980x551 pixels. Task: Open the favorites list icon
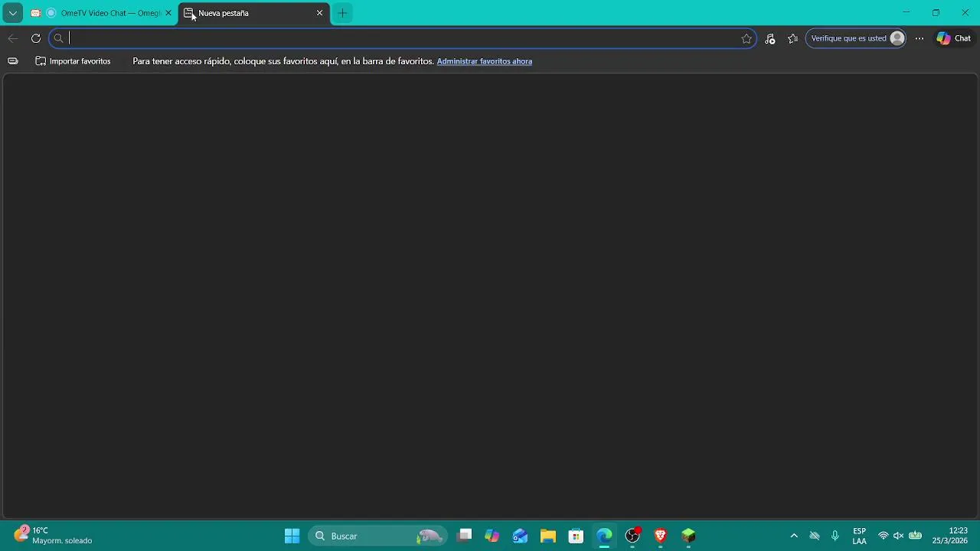(x=793, y=38)
